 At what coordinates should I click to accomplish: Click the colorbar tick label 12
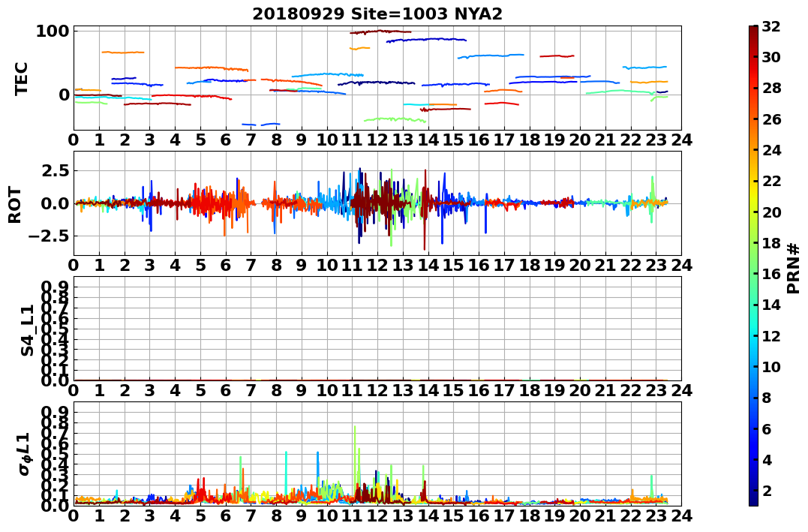point(771,335)
